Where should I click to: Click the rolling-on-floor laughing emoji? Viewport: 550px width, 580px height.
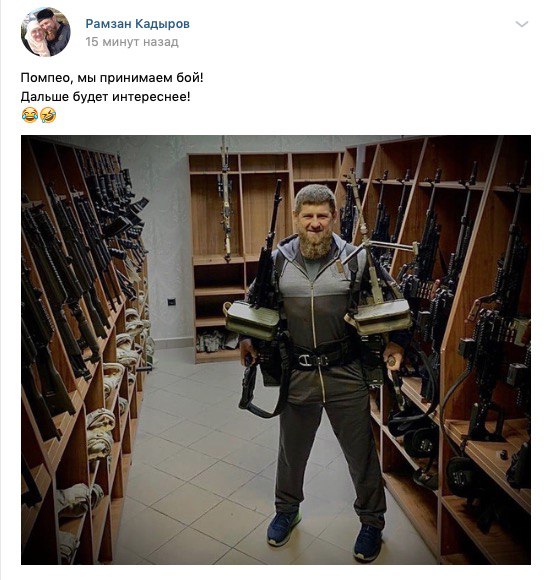tap(48, 115)
